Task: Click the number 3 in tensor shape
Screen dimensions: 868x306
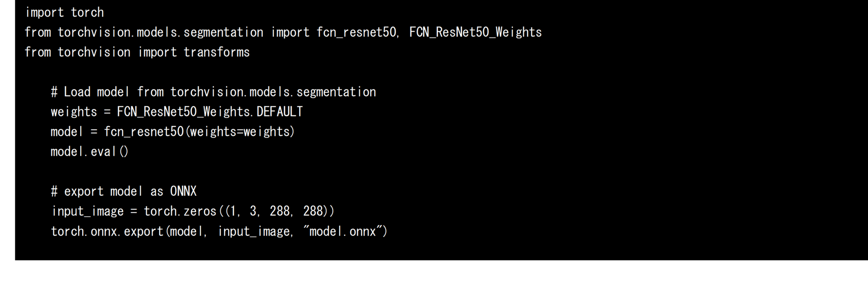Action: [253, 211]
